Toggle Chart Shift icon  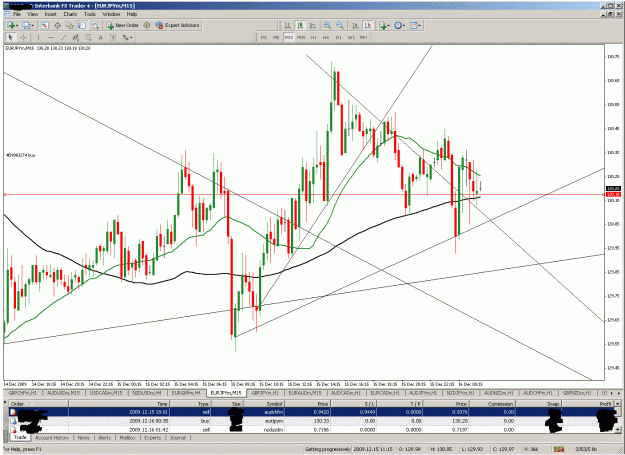(368, 25)
